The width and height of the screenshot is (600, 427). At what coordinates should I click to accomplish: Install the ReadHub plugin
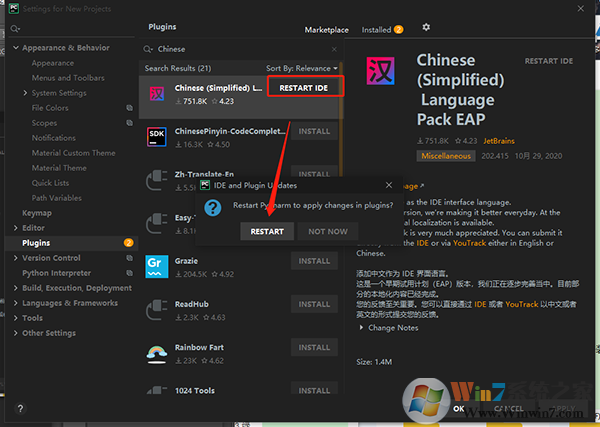click(x=314, y=304)
